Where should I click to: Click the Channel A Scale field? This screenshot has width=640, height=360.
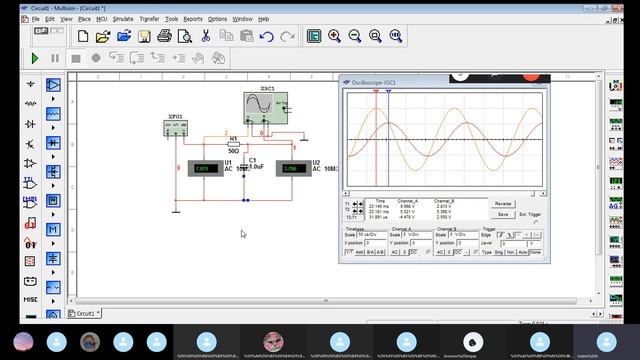click(417, 235)
